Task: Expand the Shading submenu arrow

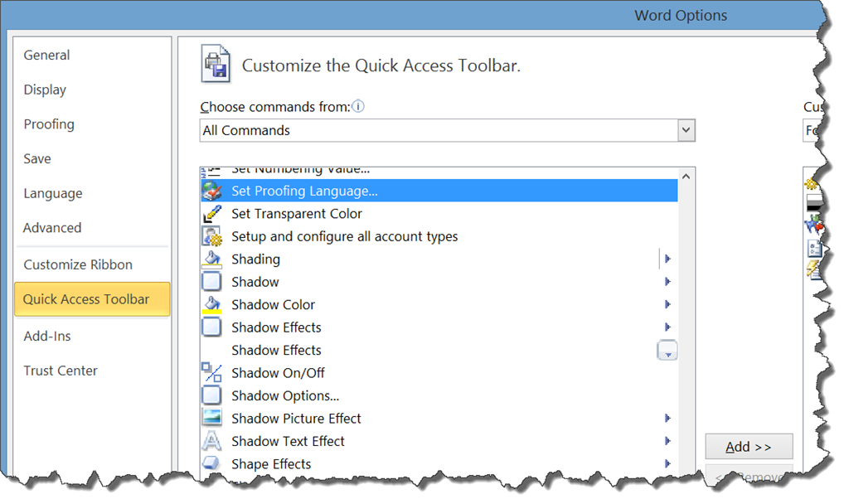Action: click(x=667, y=259)
